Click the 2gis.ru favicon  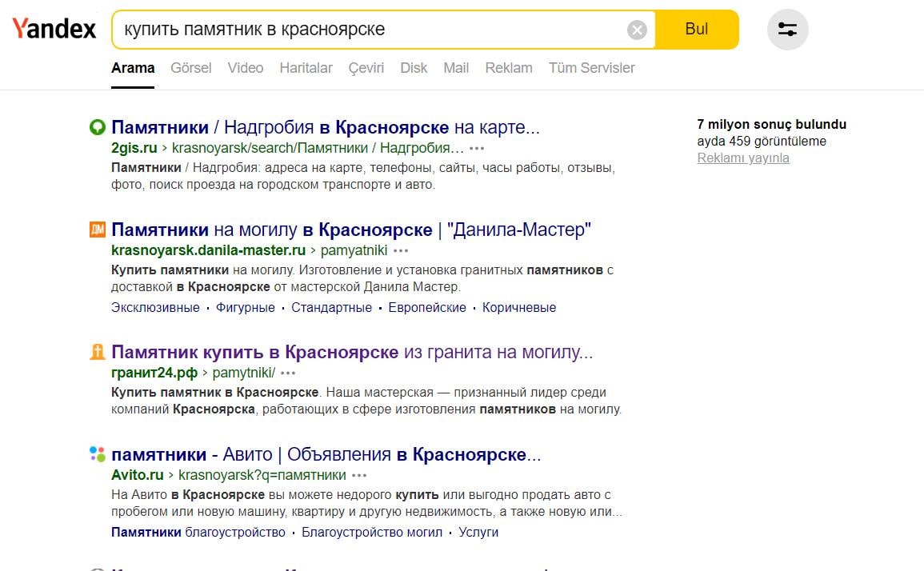click(98, 126)
